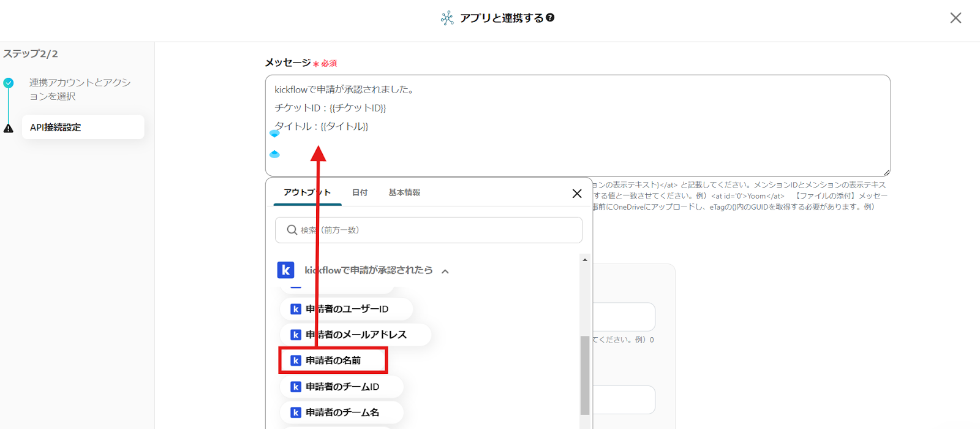Click the kickflow icon on 申請者のユーザーID chip
The image size is (980, 429).
pyautogui.click(x=295, y=309)
